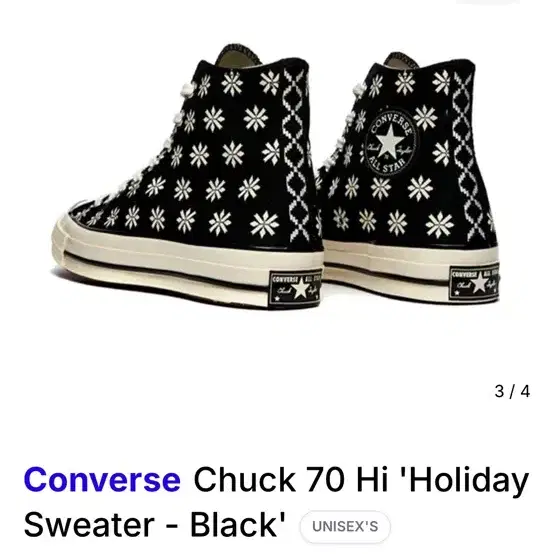The width and height of the screenshot is (554, 554).
Task: Tap the left shoe's heel license plate logo
Action: click(295, 288)
